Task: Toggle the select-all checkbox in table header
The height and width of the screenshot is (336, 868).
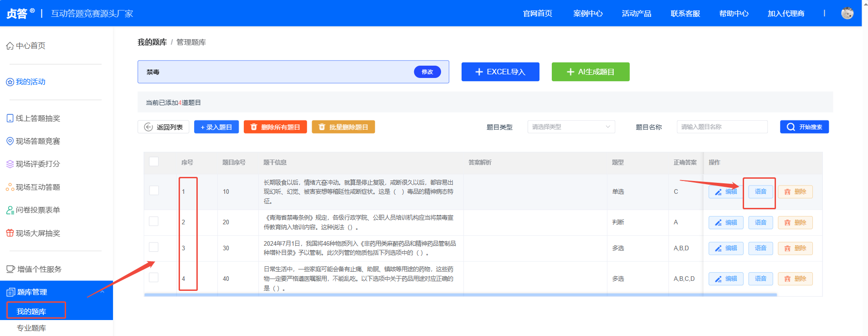Action: pos(154,161)
